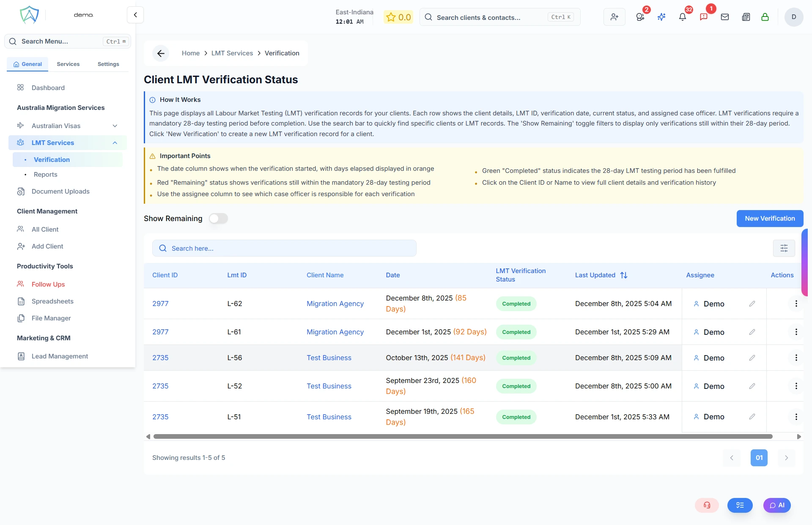Viewport: 812px width, 525px height.
Task: Focus the 'Search here...' table search field
Action: click(284, 249)
